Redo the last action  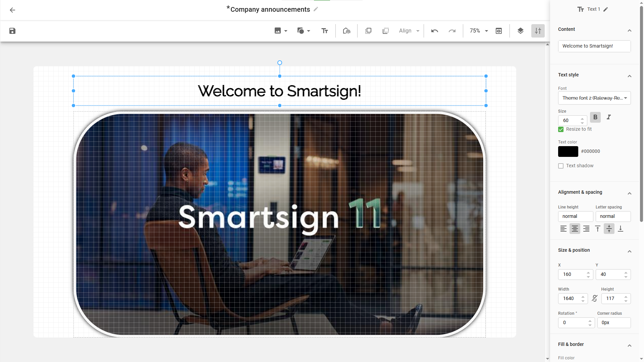[452, 31]
